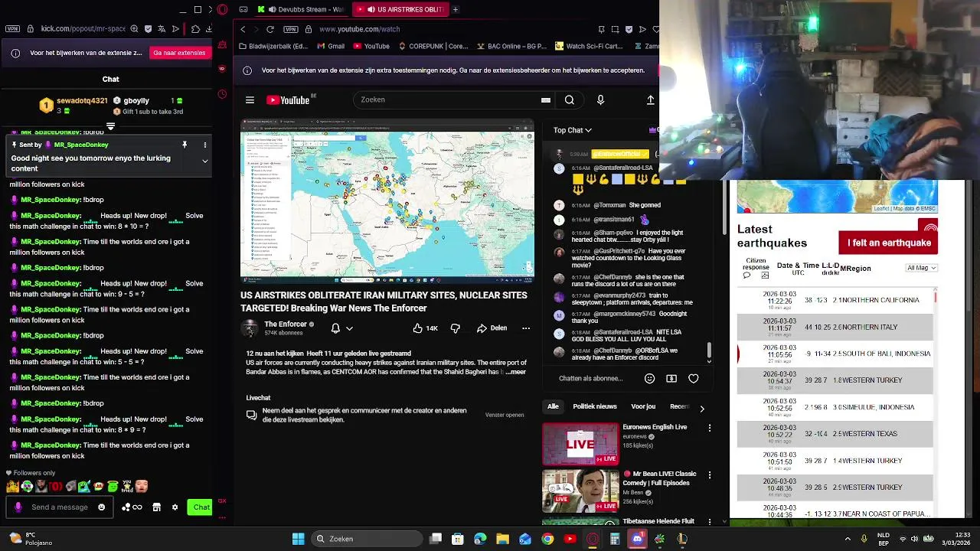This screenshot has width=980, height=551.
Task: Open YouTube hamburger guide menu
Action: (250, 100)
